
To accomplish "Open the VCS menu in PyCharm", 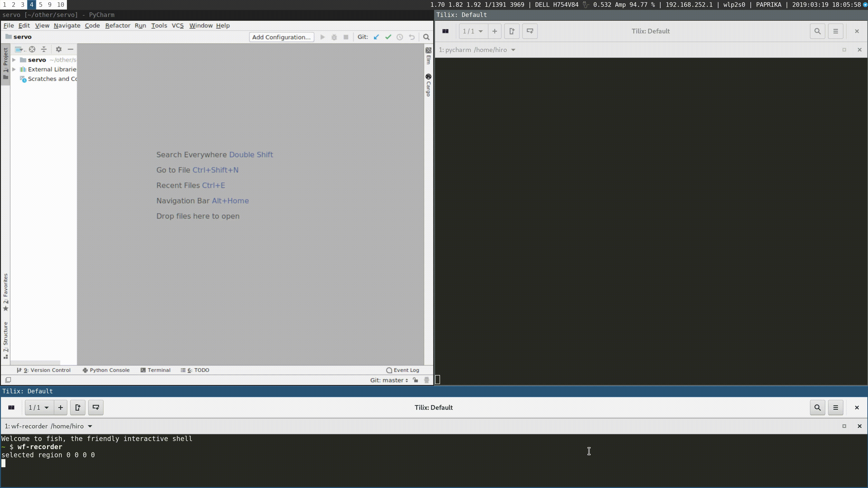I will (x=178, y=25).
